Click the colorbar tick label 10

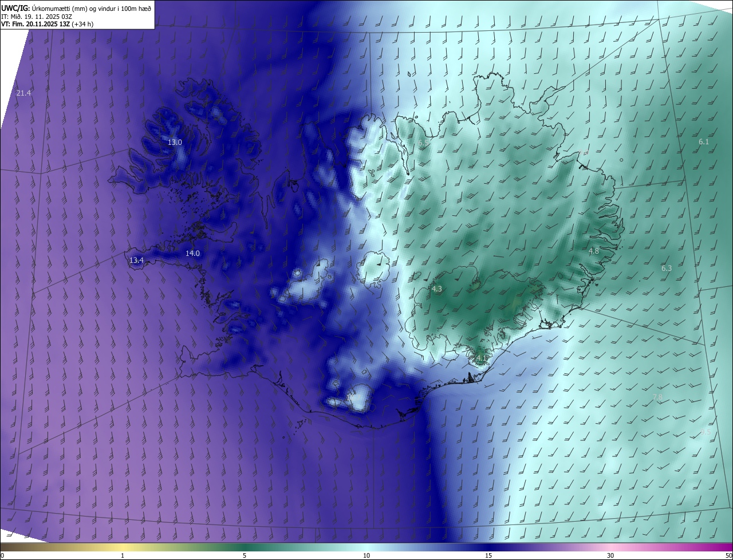tap(366, 555)
